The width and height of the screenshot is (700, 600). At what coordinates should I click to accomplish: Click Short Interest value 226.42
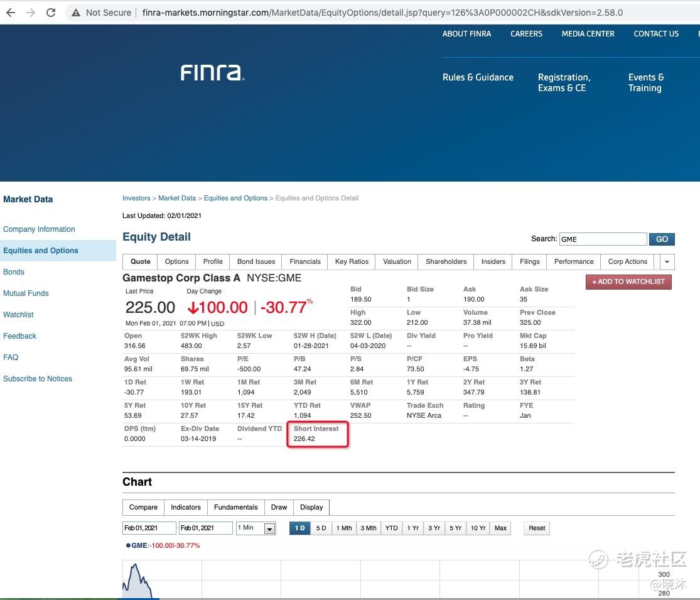click(304, 439)
